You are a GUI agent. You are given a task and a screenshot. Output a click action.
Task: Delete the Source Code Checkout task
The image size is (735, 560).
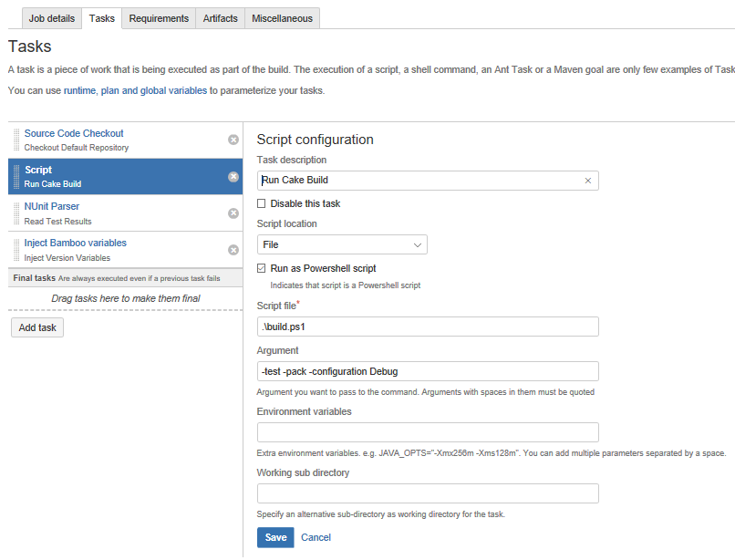[233, 140]
